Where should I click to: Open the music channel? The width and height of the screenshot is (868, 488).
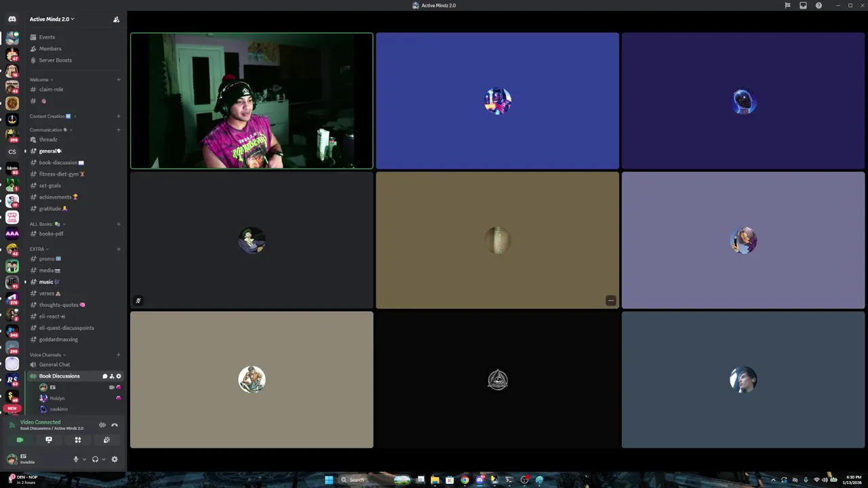pos(75,282)
